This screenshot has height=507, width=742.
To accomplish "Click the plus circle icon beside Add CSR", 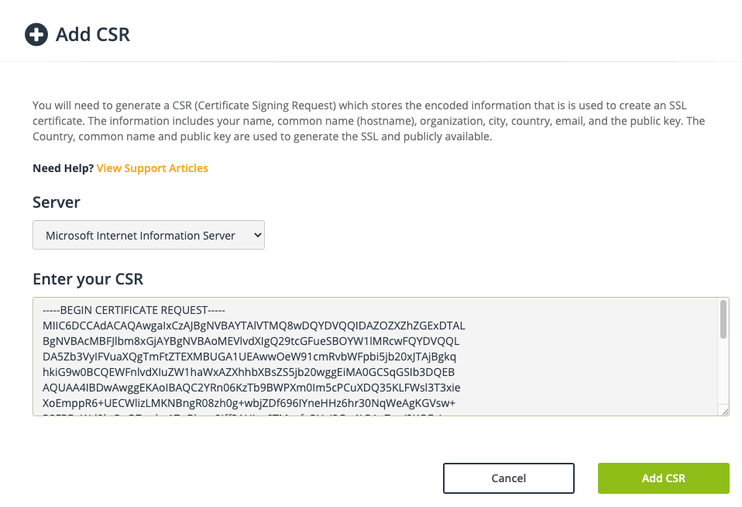I will pyautogui.click(x=36, y=35).
